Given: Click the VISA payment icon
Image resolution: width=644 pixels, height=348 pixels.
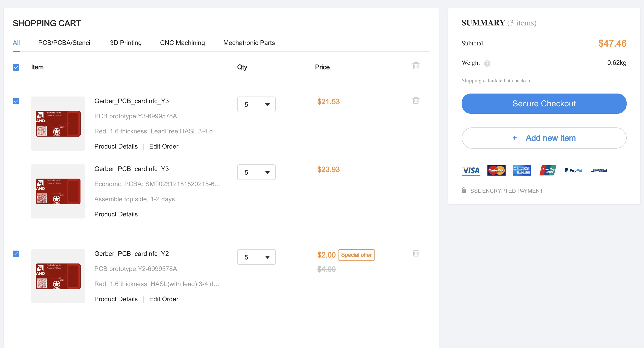Looking at the screenshot, I should [471, 170].
